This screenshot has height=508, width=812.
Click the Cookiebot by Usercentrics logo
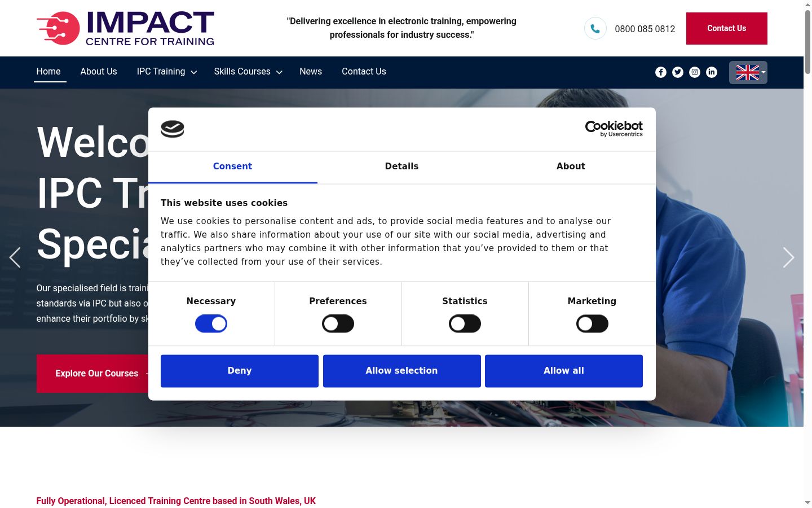click(614, 129)
